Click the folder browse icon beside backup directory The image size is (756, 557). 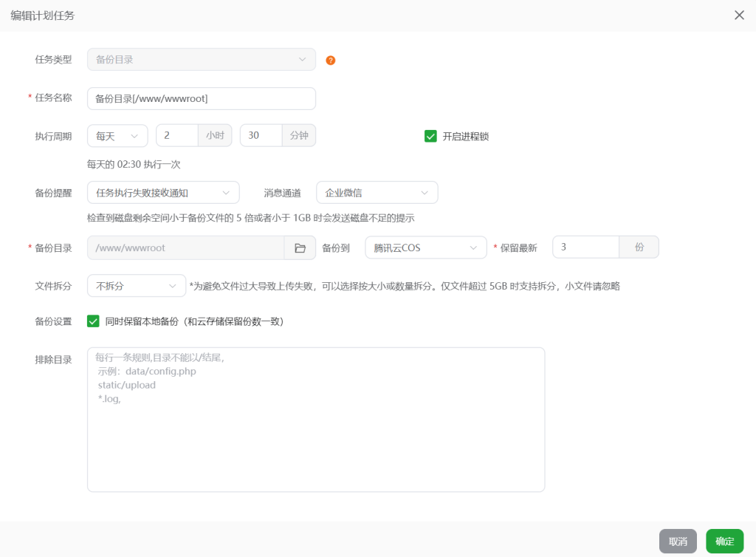pos(300,248)
